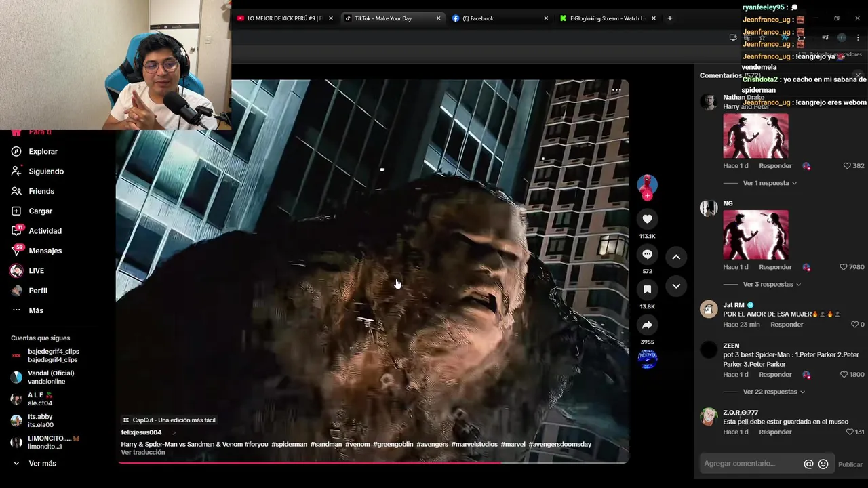
Task: Expand Ver 22 respuestas under ZEEN
Action: (774, 392)
